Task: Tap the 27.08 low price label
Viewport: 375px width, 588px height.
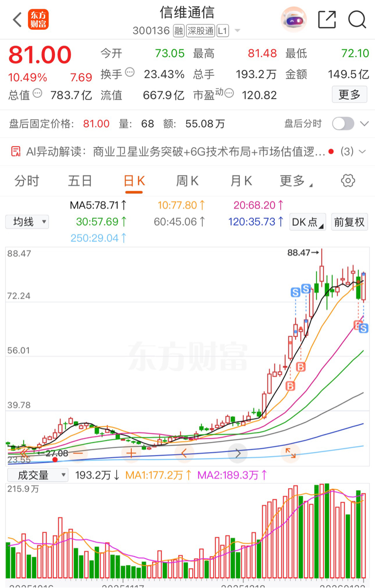Action: [57, 453]
